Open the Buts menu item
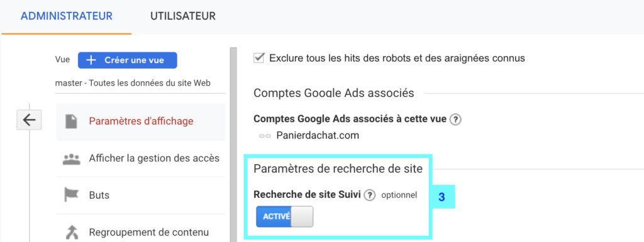This screenshot has height=242, width=644. coord(141,195)
